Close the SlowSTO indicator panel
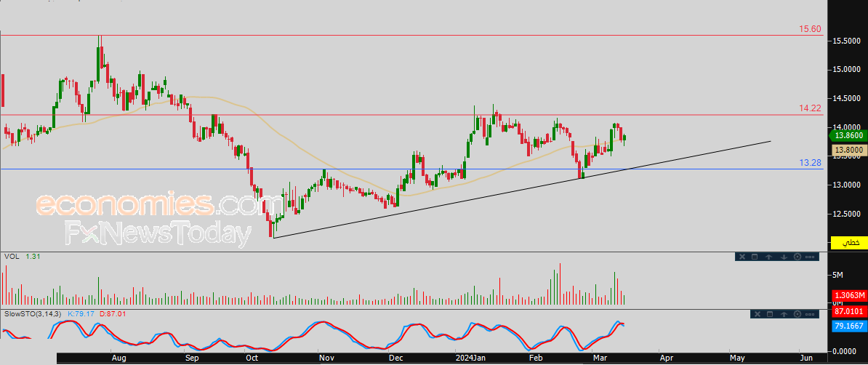Image resolution: width=868 pixels, height=365 pixels. (758, 314)
